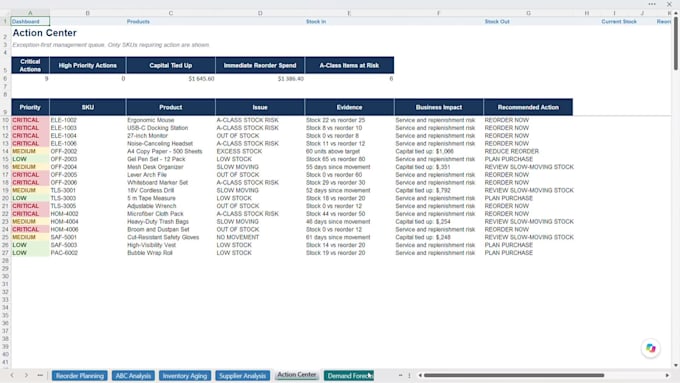The image size is (680, 383).
Task: Switch to the Demand Forecast sheet tab
Action: click(x=349, y=376)
